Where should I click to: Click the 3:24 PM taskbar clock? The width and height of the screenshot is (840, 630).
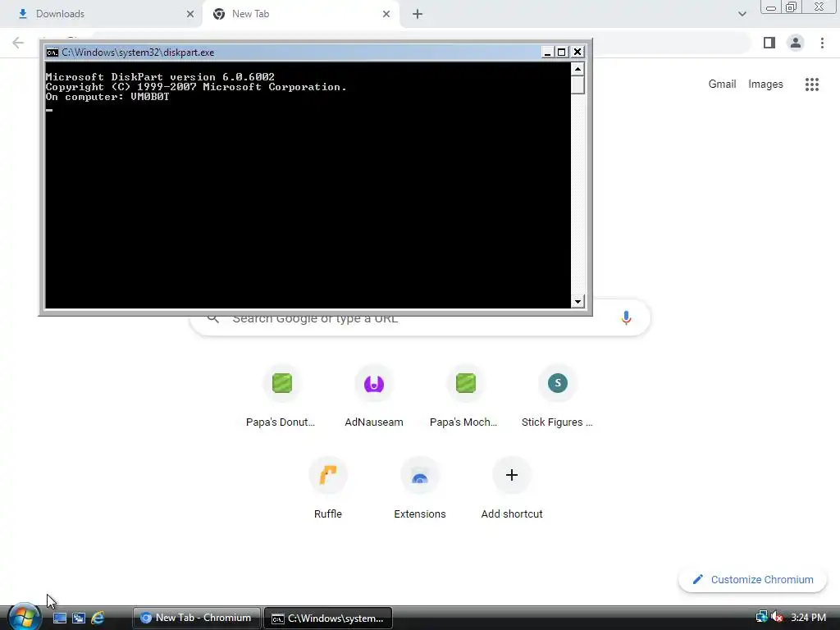tap(808, 618)
